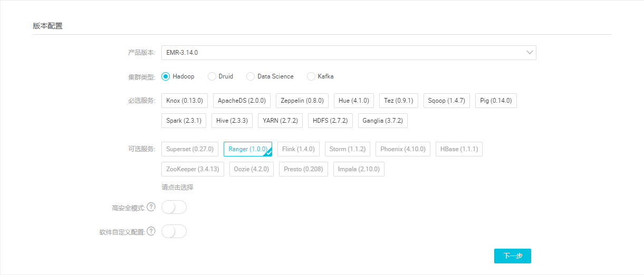Select the Impala (2.10.0) service

359,169
